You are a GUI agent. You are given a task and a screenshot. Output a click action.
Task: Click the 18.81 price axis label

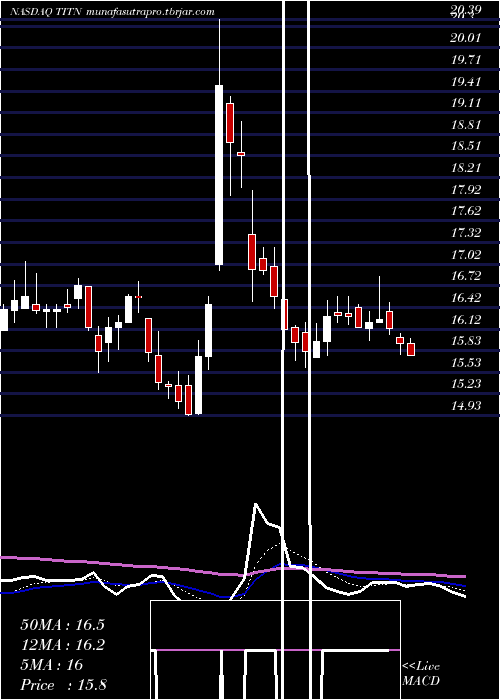pyautogui.click(x=466, y=124)
